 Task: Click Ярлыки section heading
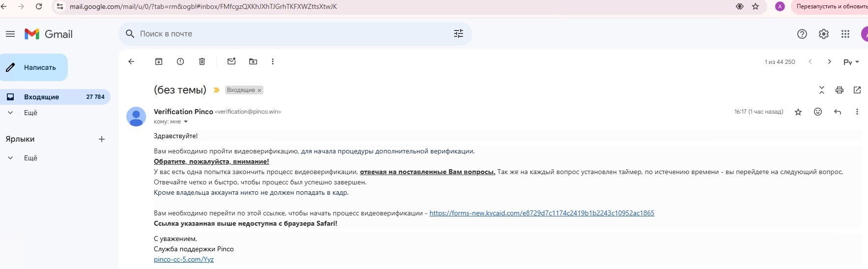pos(20,139)
